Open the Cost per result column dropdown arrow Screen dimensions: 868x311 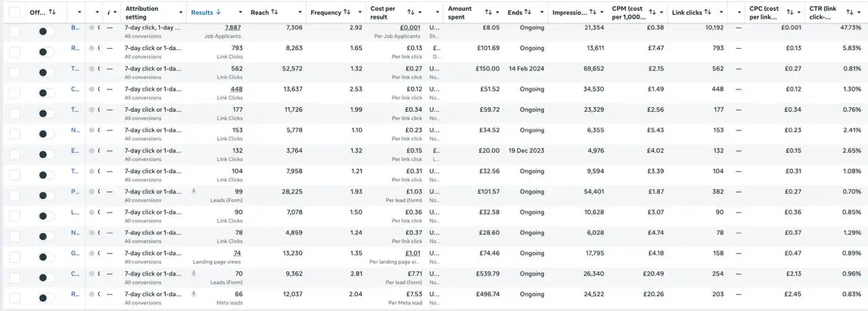tap(420, 13)
